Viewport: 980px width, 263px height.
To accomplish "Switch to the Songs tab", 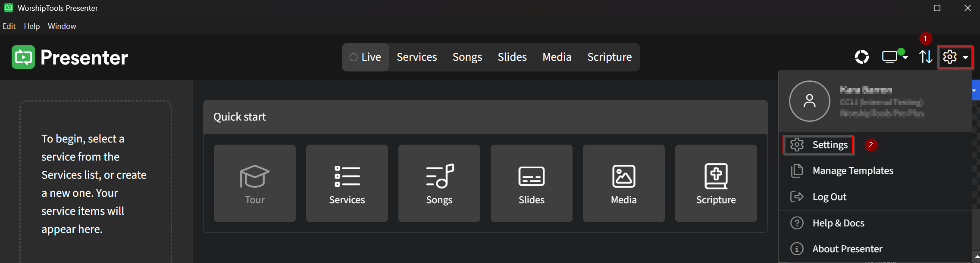I will point(467,57).
